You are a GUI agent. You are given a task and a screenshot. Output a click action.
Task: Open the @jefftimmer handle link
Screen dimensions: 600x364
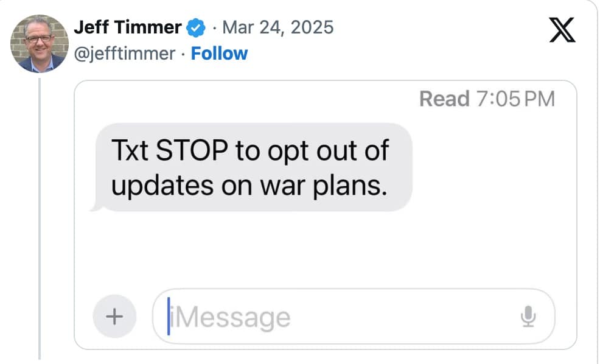124,54
